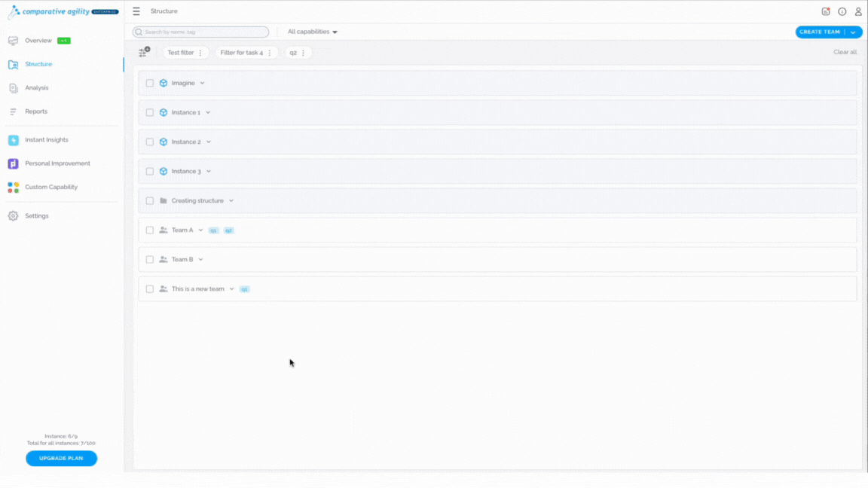This screenshot has height=488, width=868.
Task: Open the user profile icon
Action: 858,11
